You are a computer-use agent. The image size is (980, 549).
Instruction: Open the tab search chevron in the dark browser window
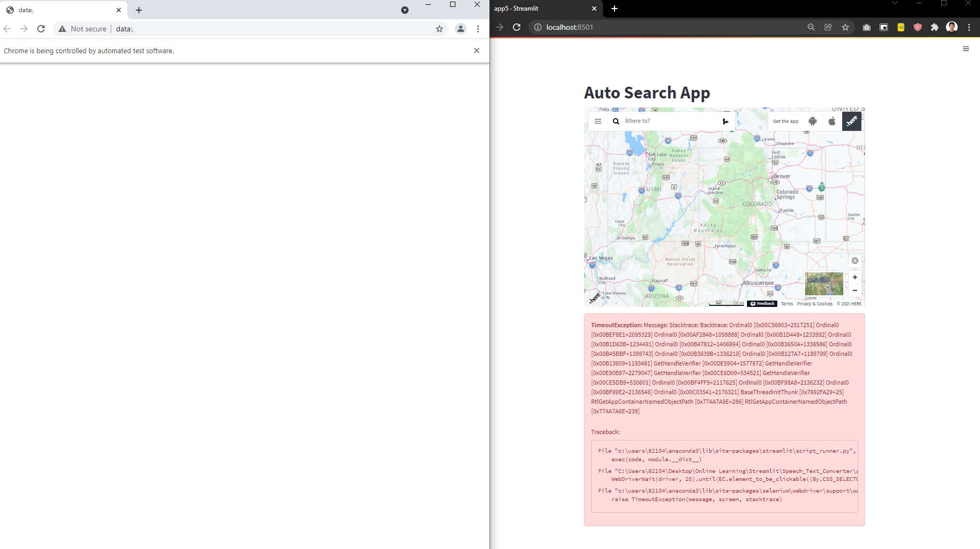895,3
